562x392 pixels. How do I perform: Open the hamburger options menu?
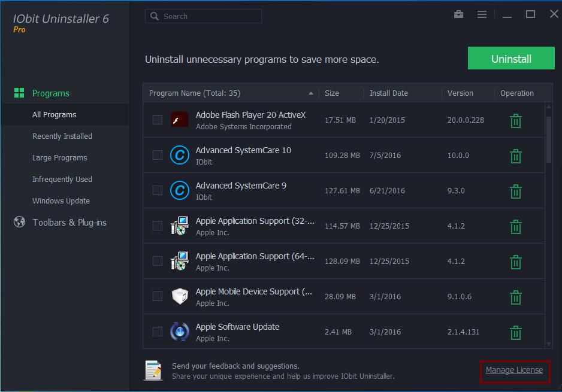482,14
